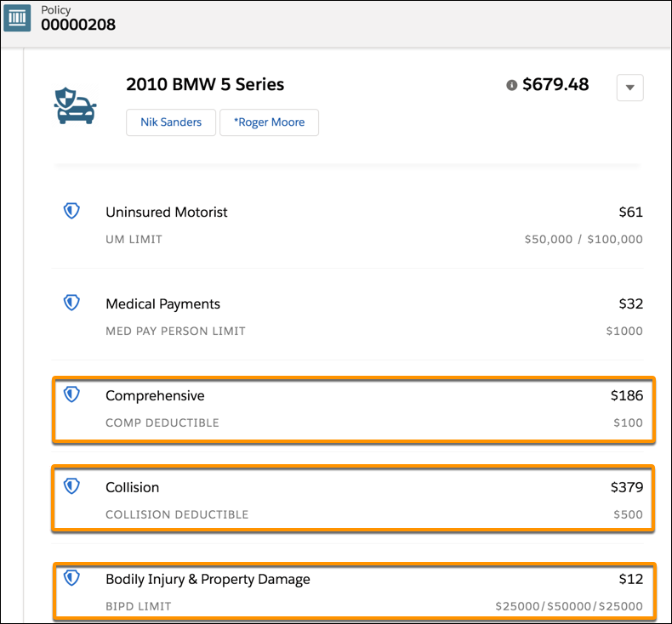Click the COMP DEDUCTIBLE label
This screenshot has width=672, height=624.
162,423
